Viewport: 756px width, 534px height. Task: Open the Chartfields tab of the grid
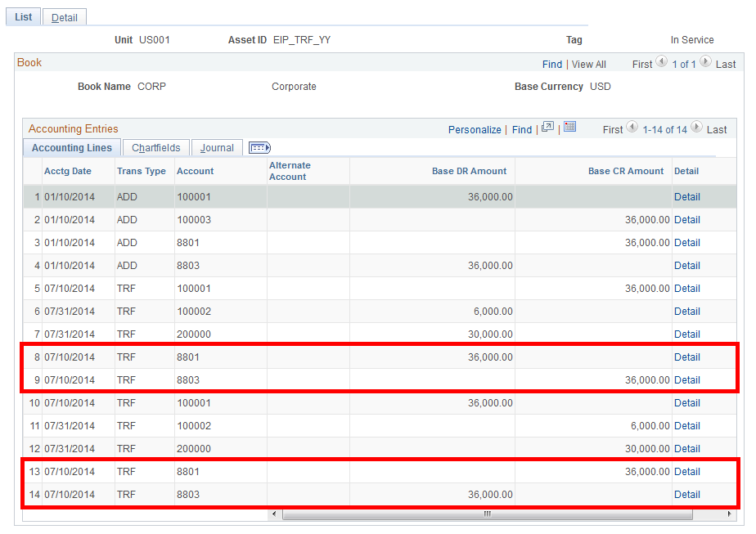(x=155, y=147)
